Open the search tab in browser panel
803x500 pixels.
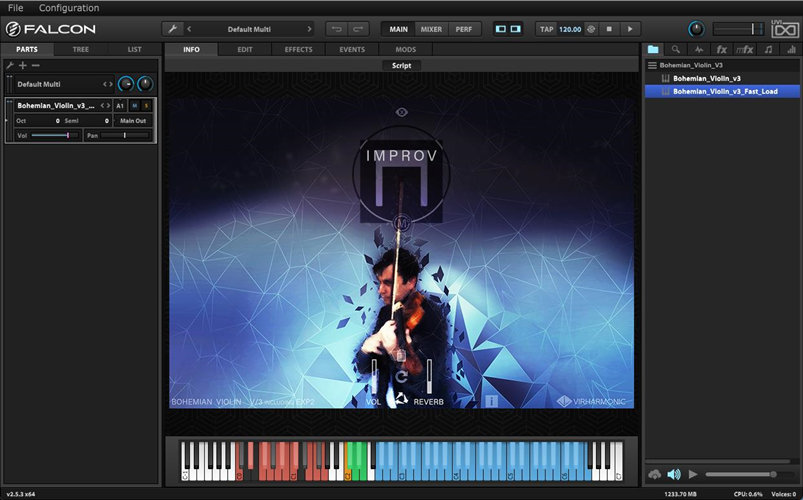673,49
